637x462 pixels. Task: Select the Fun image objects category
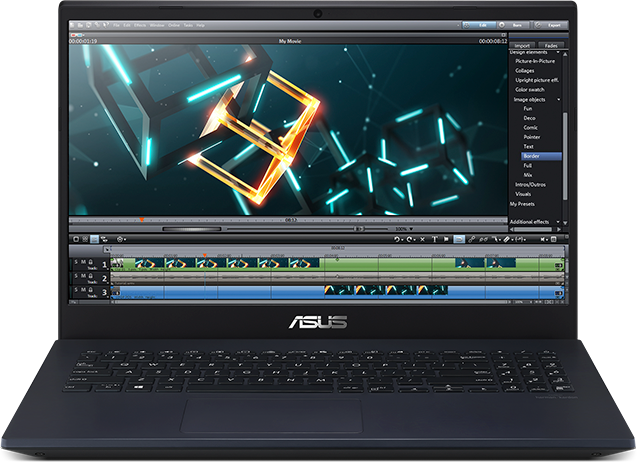[x=527, y=108]
